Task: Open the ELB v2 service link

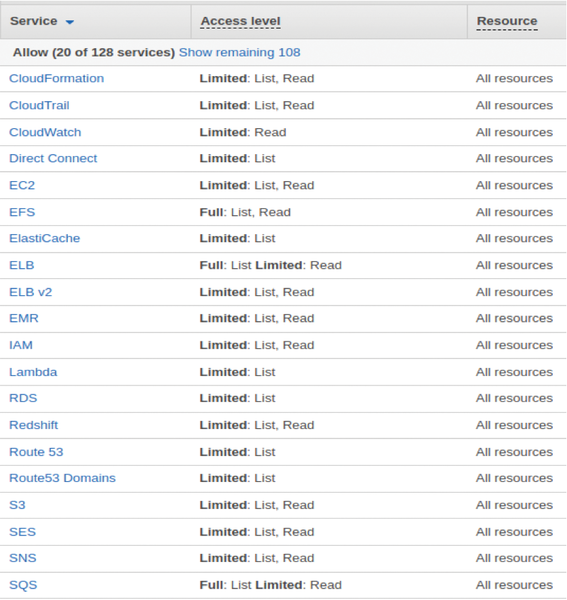Action: (31, 292)
